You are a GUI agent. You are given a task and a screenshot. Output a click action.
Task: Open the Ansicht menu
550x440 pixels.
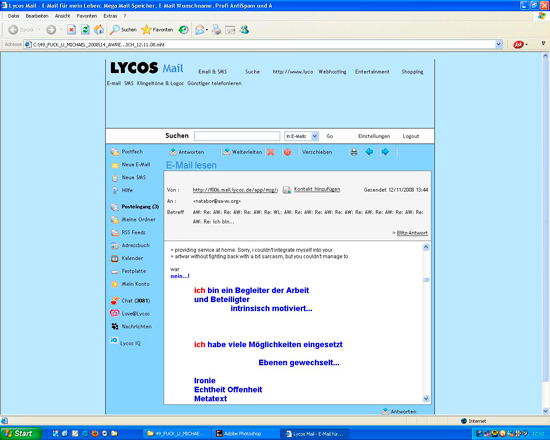point(62,16)
